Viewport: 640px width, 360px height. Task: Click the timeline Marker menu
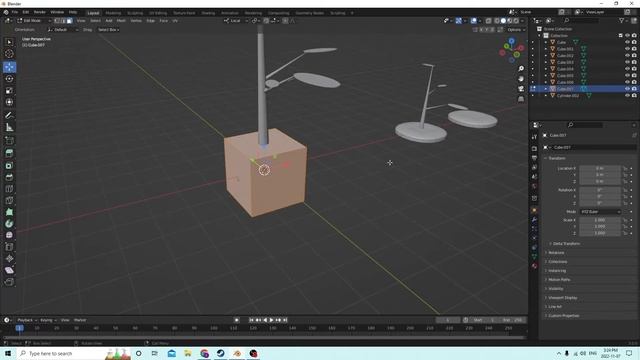coord(80,320)
